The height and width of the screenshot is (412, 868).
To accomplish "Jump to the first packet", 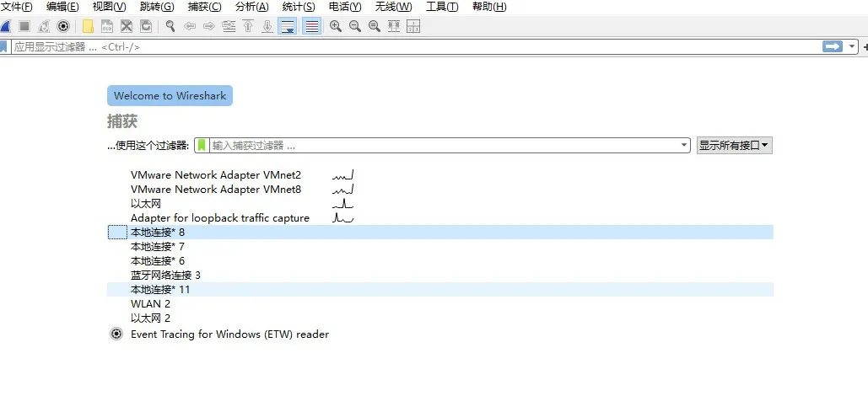I will click(248, 26).
